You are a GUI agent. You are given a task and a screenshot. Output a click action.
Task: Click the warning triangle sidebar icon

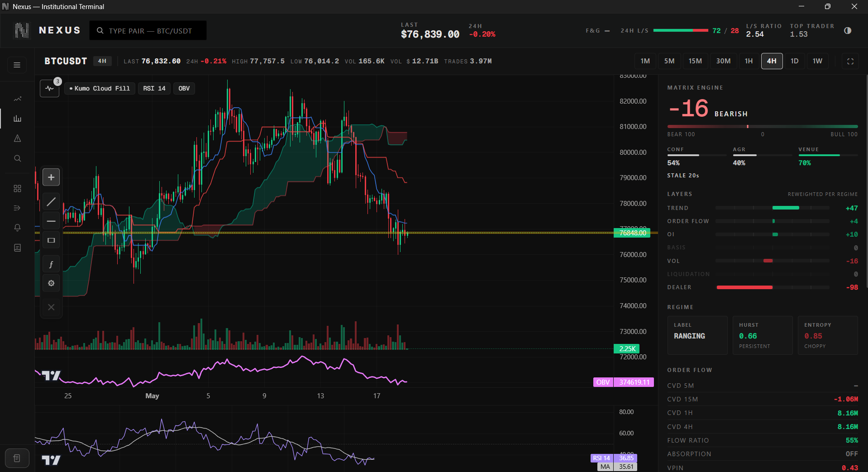[17, 138]
